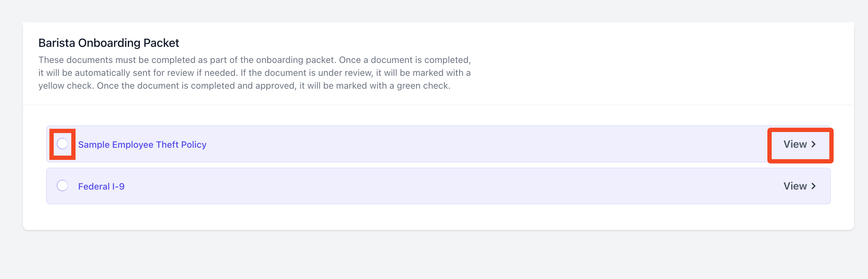Image resolution: width=868 pixels, height=279 pixels.
Task: Click View for Federal I-9
Action: coord(800,186)
